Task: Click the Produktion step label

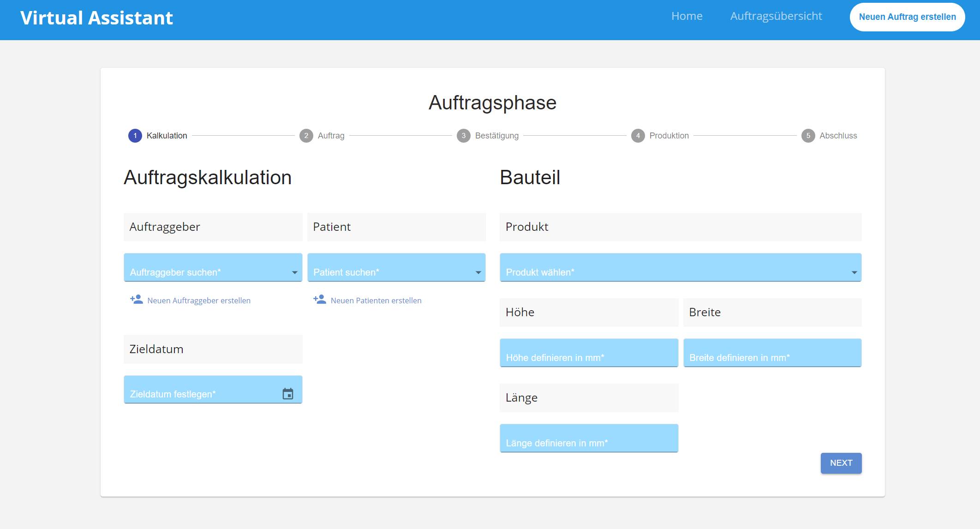Action: (x=669, y=136)
